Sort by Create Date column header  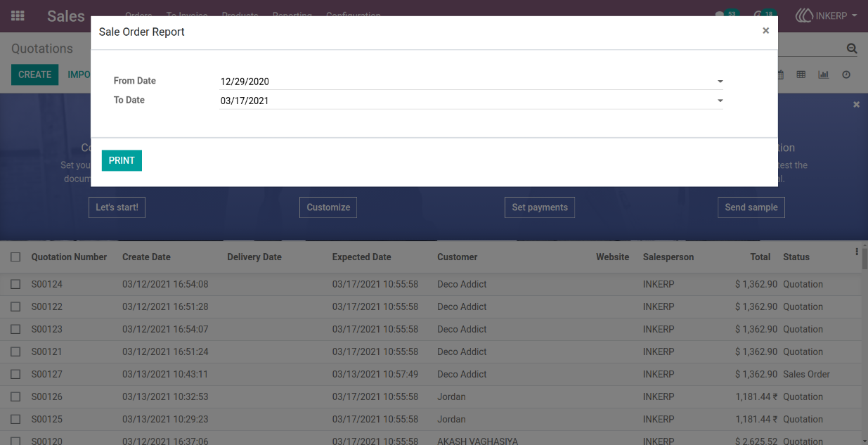pos(146,257)
